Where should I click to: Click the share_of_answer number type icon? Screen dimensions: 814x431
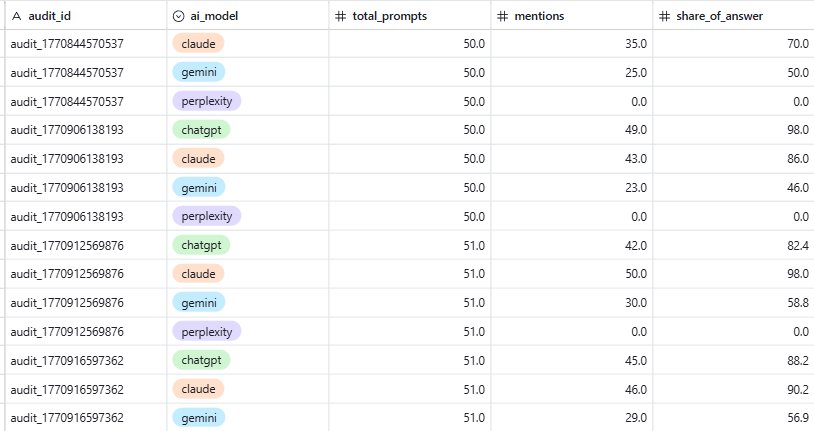[664, 16]
